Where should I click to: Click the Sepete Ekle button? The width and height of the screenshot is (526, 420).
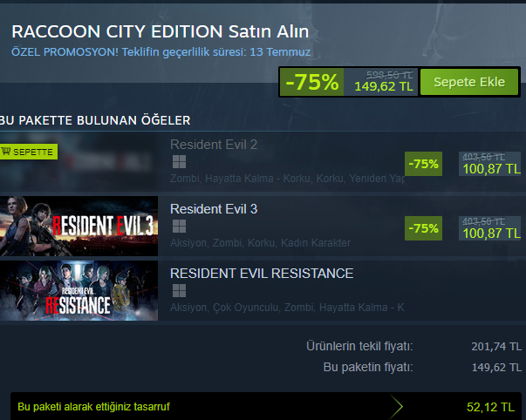click(469, 82)
